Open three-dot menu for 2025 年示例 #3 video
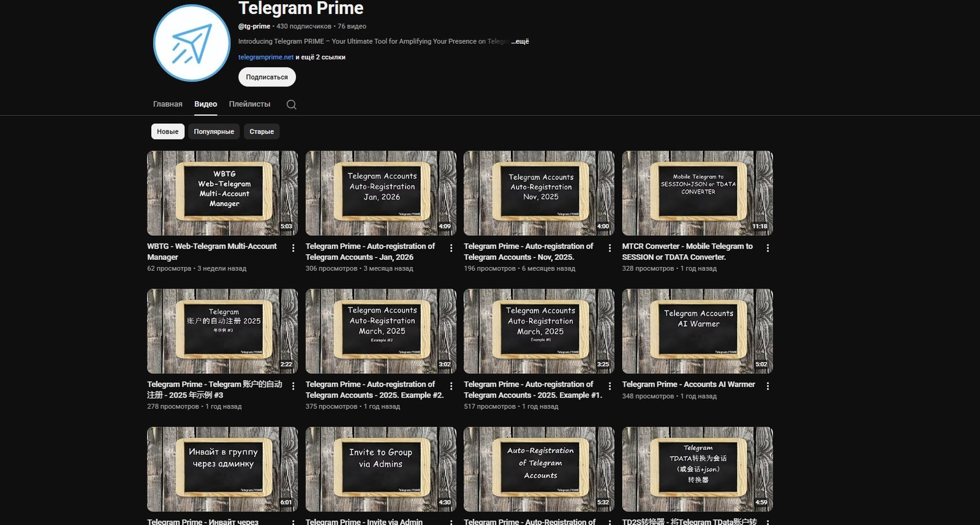 pos(293,386)
